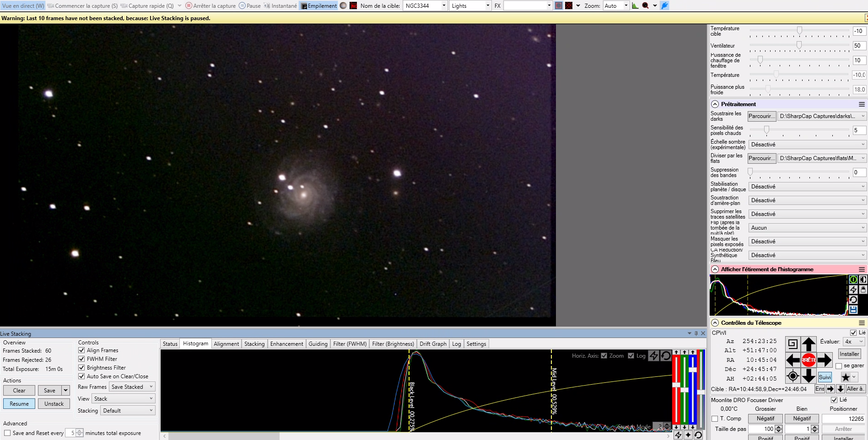This screenshot has width=868, height=440.
Task: Open the Enhancement tab
Action: pyautogui.click(x=286, y=344)
